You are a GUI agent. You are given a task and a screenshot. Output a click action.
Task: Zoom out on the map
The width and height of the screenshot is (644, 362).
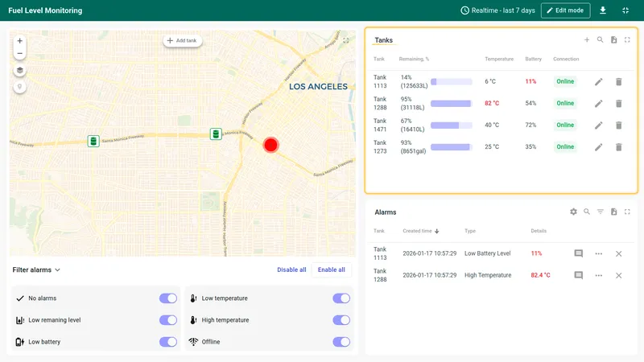point(19,53)
